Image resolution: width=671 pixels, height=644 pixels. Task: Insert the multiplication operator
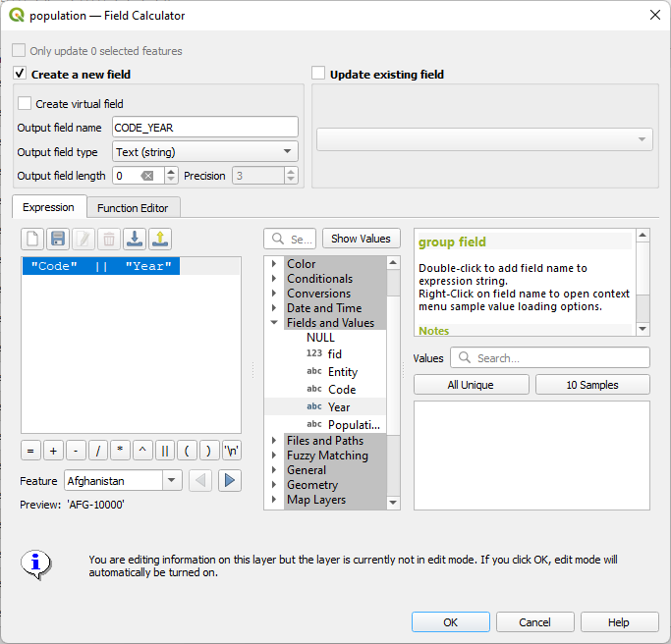tap(120, 451)
